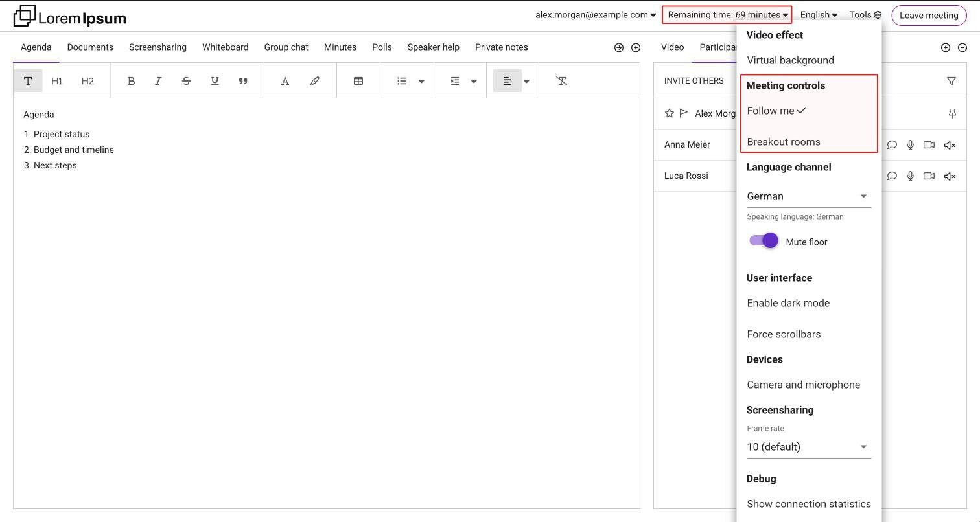Close the Tools dropdown menu
The width and height of the screenshot is (980, 522).
click(865, 15)
